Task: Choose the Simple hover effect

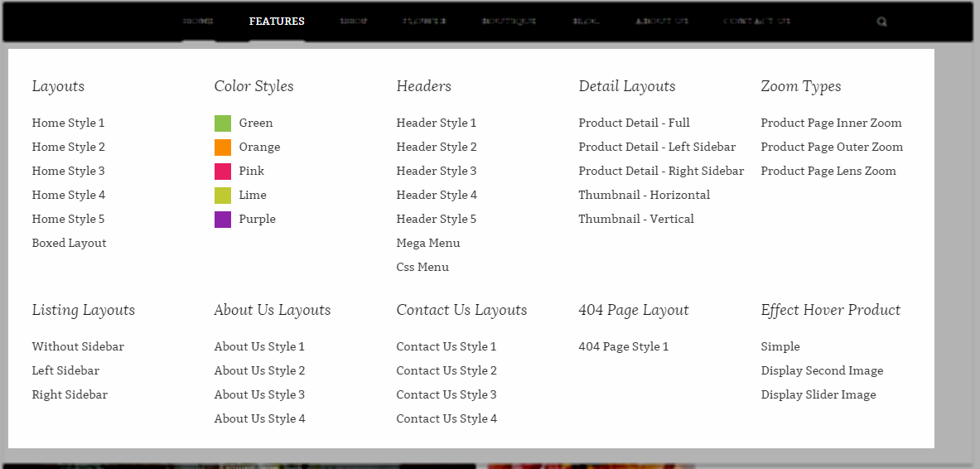Action: click(x=780, y=346)
